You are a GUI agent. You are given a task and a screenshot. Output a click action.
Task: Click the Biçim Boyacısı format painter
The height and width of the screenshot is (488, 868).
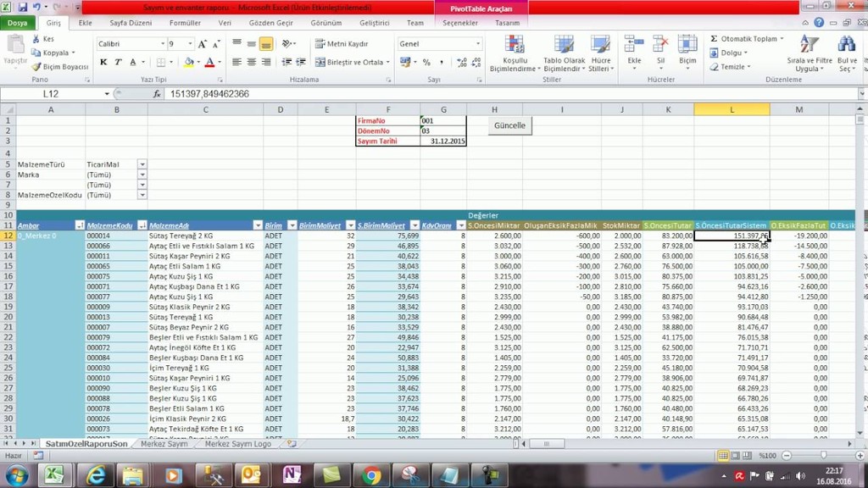coord(60,66)
